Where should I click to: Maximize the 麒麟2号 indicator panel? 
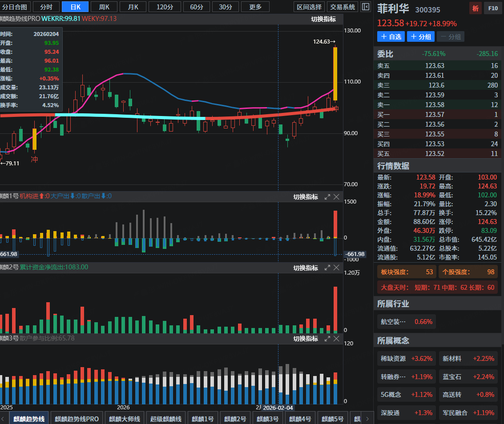point(327,268)
